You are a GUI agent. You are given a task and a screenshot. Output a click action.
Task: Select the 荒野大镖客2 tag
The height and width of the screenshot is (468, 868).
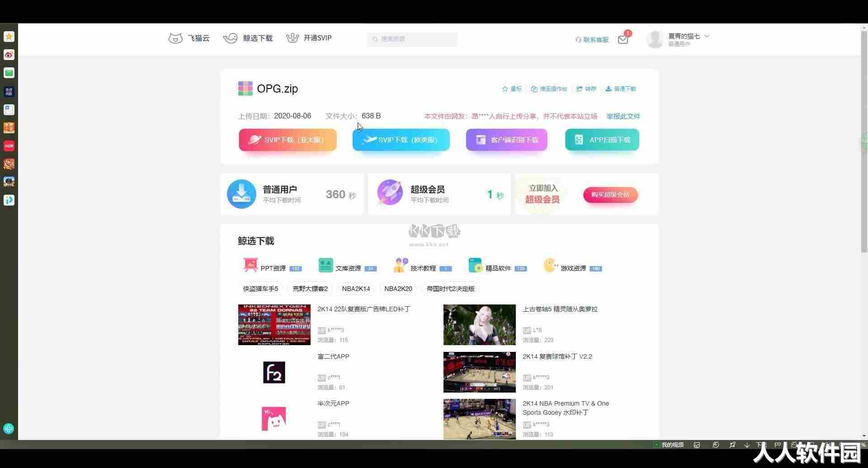click(x=310, y=289)
